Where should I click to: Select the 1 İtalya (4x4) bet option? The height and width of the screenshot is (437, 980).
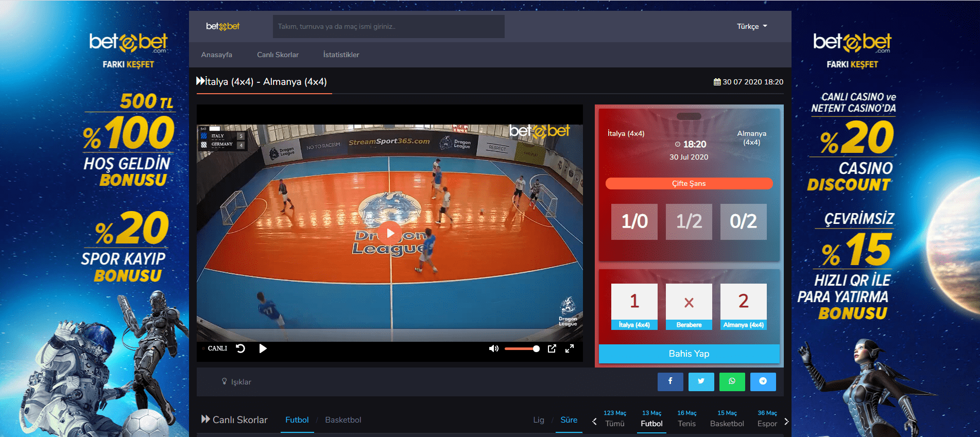pyautogui.click(x=634, y=306)
